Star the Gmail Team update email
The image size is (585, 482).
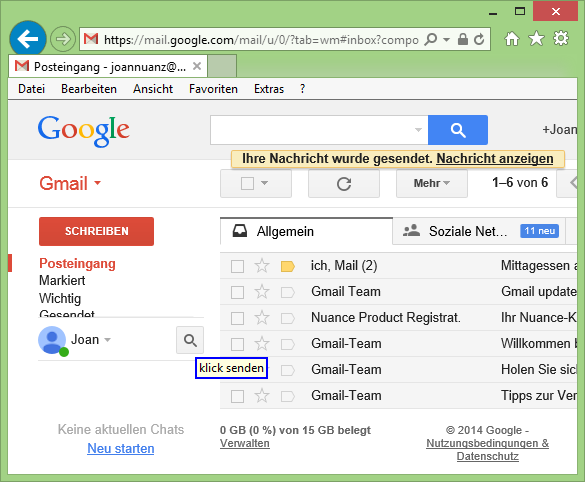[262, 292]
